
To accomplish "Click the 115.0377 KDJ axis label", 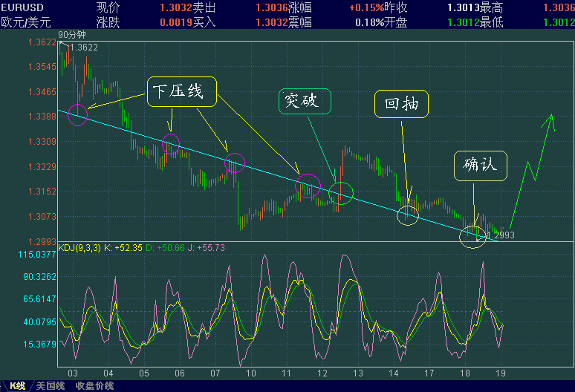I will [x=37, y=254].
